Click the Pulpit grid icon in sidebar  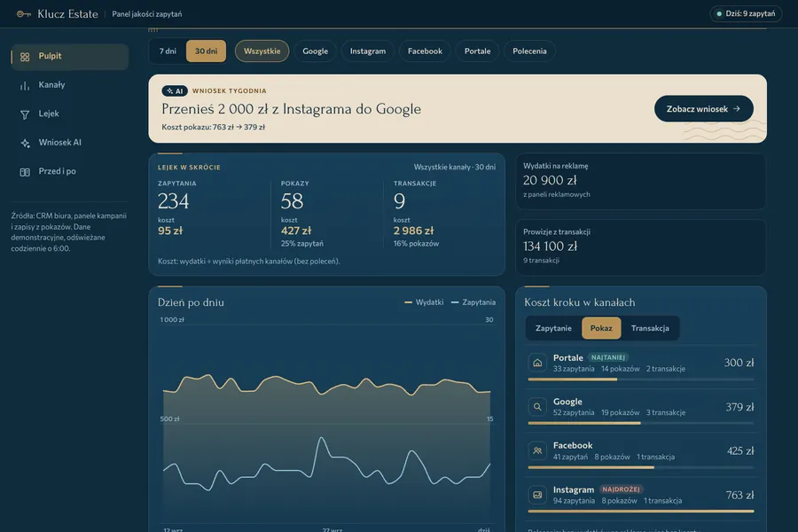(25, 57)
